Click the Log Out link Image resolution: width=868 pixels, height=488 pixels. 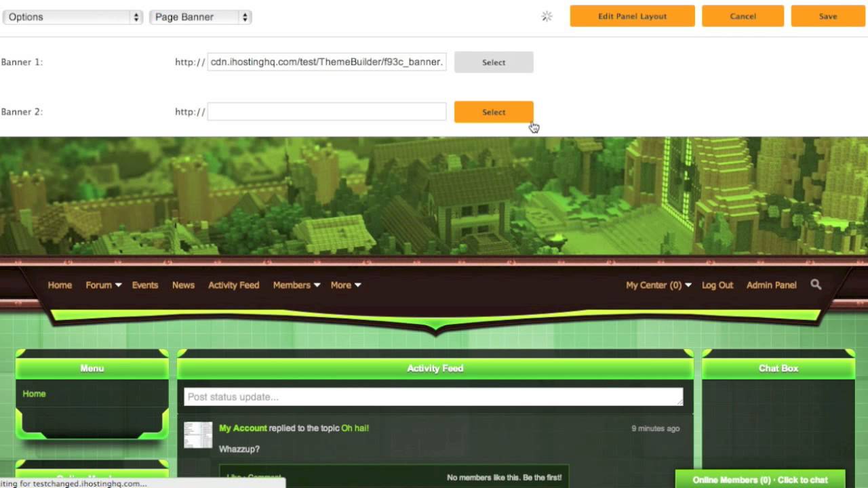pyautogui.click(x=717, y=285)
